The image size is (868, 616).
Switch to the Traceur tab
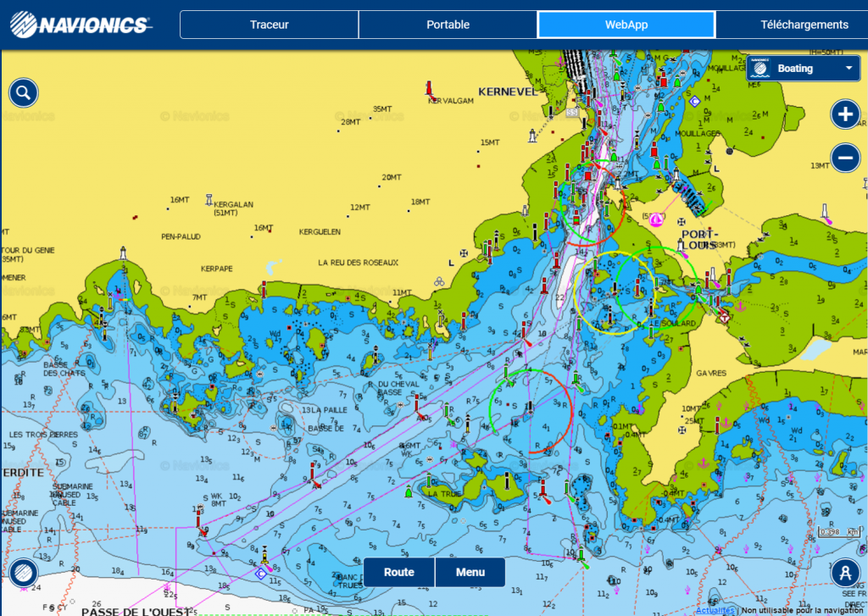pyautogui.click(x=269, y=25)
